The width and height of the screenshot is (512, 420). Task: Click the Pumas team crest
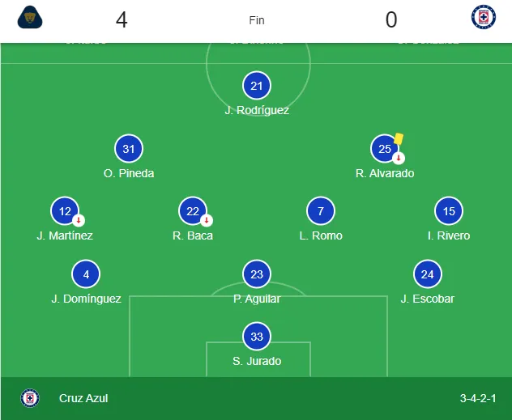tap(29, 18)
